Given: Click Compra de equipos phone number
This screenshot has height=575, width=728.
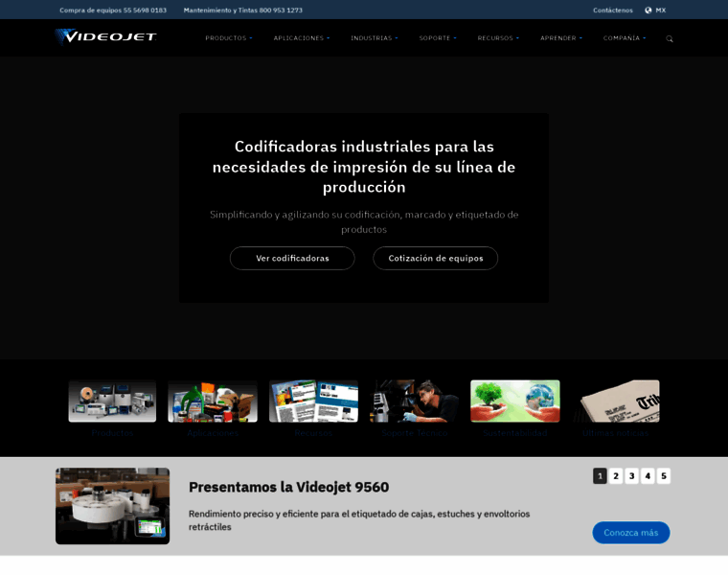Looking at the screenshot, I should click(x=113, y=11).
